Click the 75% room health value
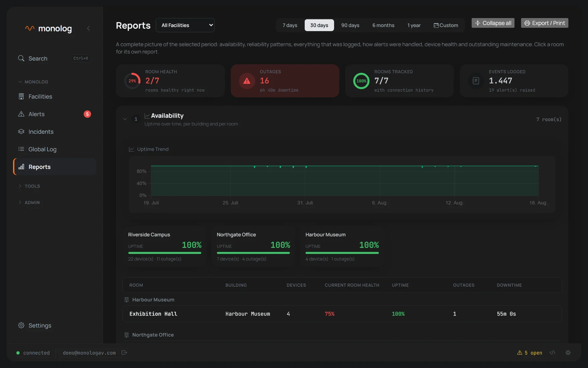The image size is (588, 368). click(329, 314)
